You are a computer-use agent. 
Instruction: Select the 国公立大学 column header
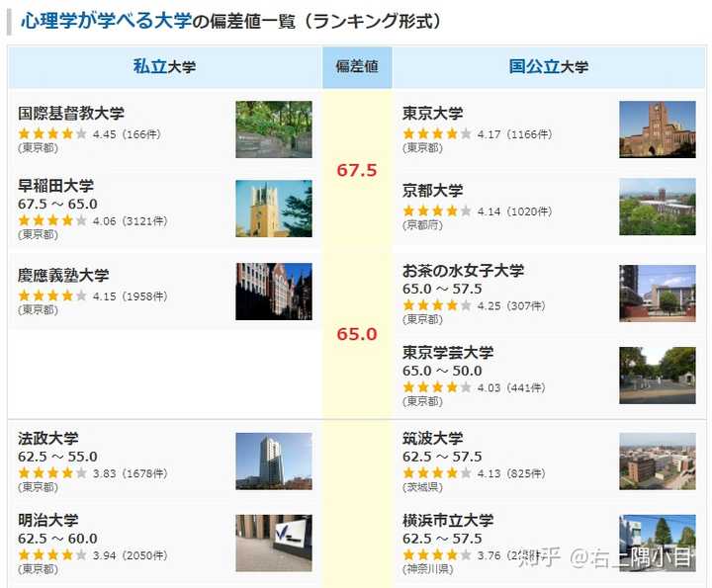549,66
